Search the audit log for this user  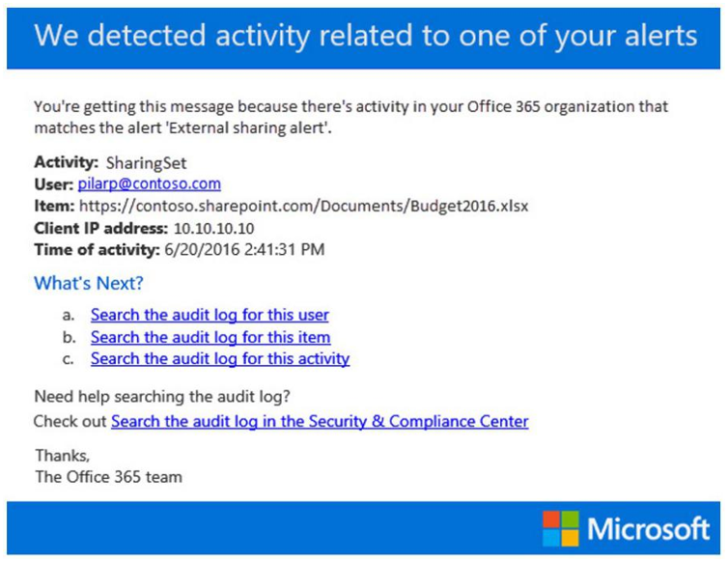pyautogui.click(x=210, y=315)
